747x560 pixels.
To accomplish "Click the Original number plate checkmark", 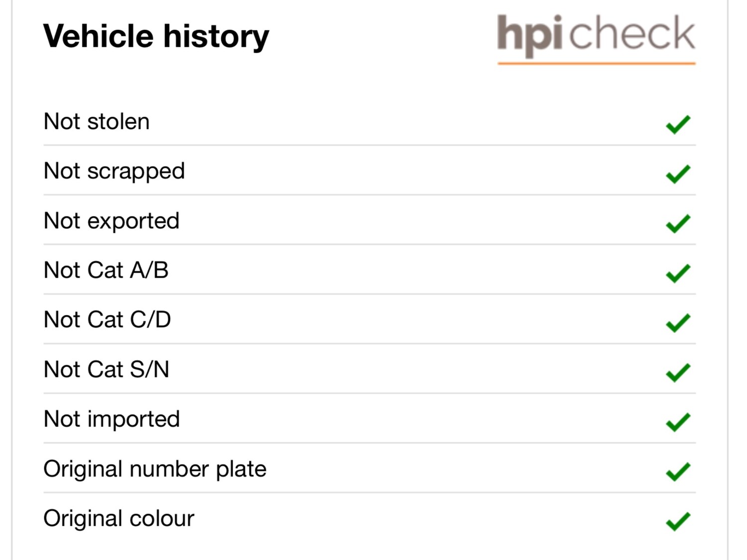I will 678,471.
